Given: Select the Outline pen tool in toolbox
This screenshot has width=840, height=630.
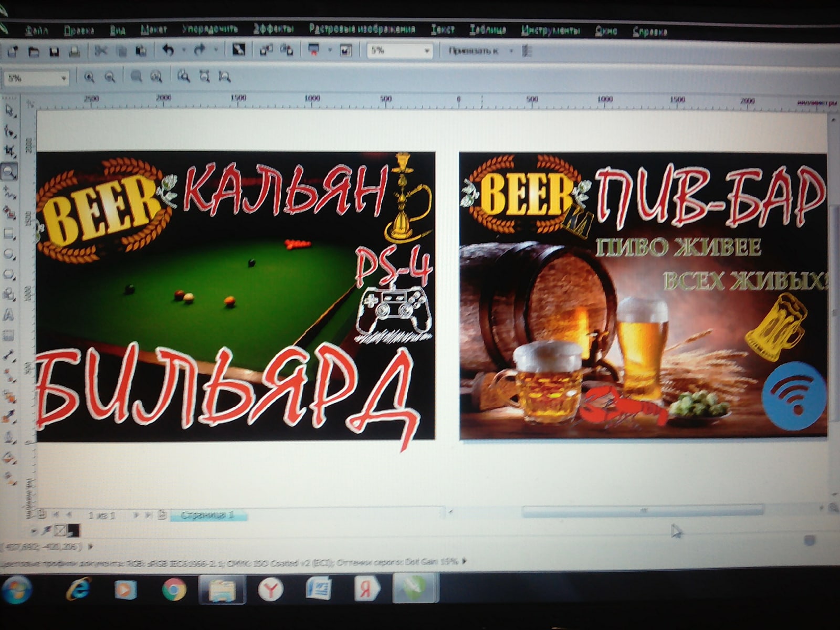Looking at the screenshot, I should 9,437.
